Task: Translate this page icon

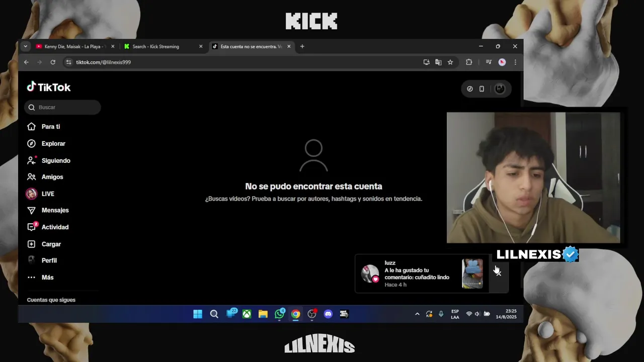Action: (438, 62)
